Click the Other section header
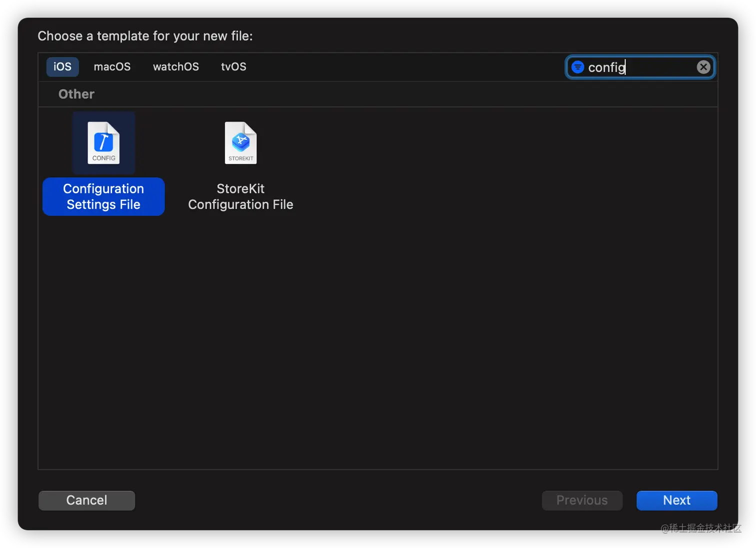 76,94
